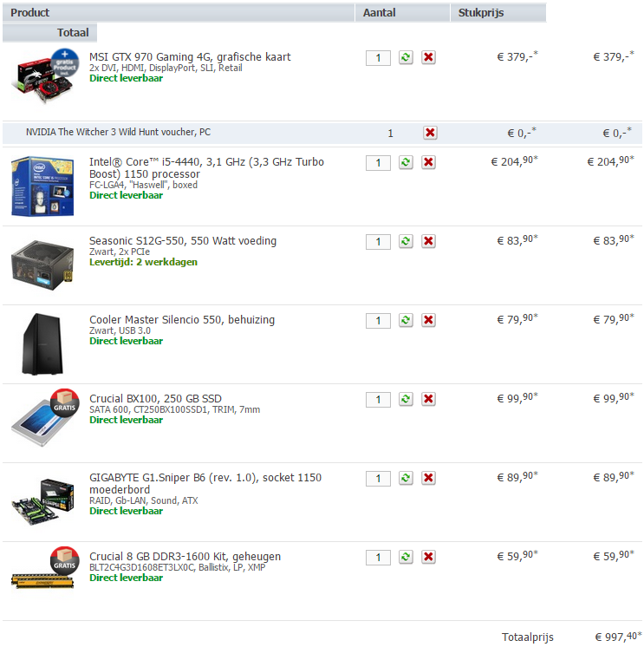Refresh quantity for MSI GTX 970
644x647 pixels.
pos(406,57)
